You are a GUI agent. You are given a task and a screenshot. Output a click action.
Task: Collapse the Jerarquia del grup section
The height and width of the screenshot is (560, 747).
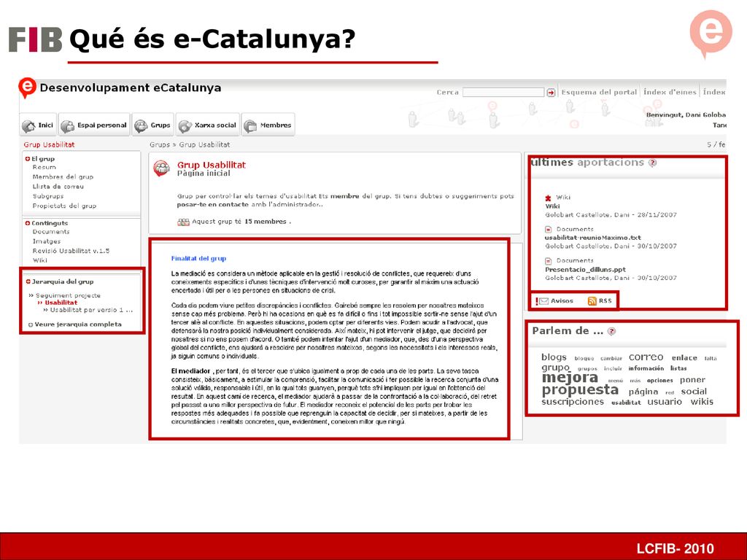(x=28, y=281)
